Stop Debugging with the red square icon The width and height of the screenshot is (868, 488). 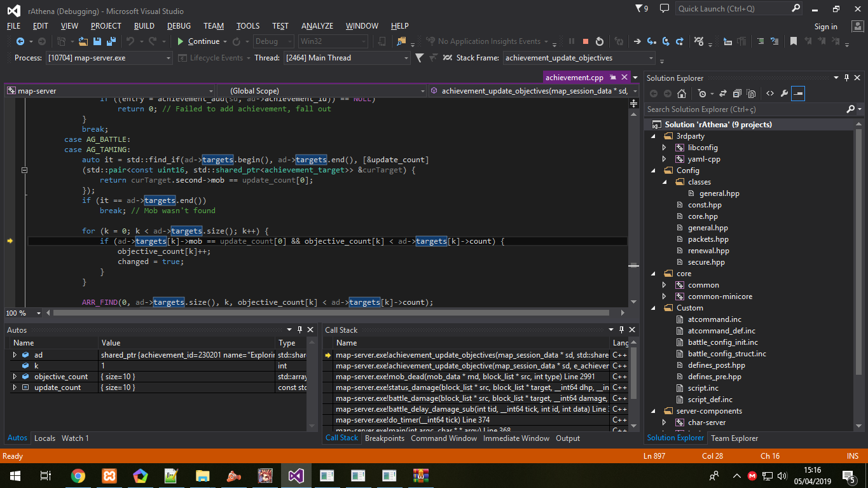pos(585,41)
